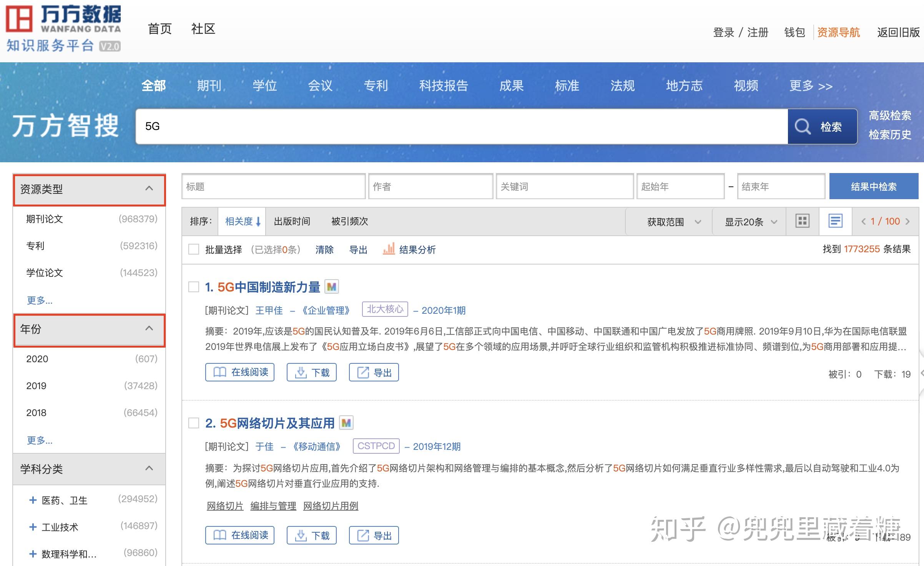924x566 pixels.
Task: Switch to the 期刊 tab
Action: click(209, 85)
